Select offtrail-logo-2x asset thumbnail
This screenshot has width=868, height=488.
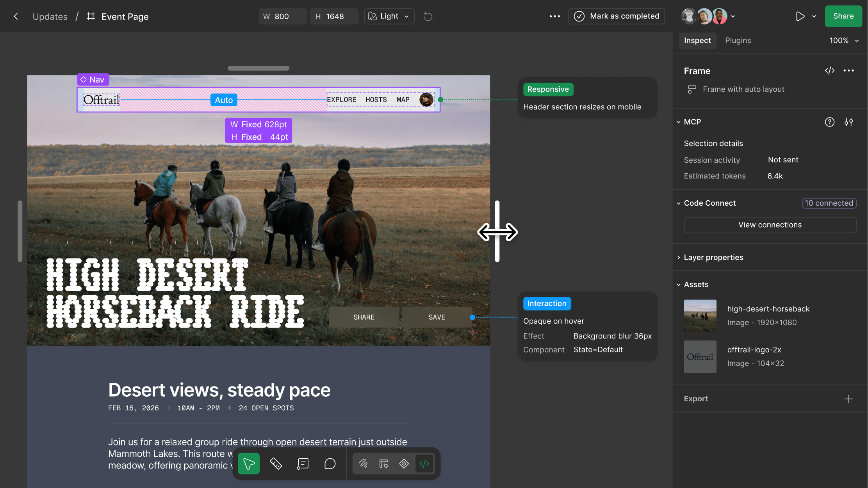(x=700, y=357)
